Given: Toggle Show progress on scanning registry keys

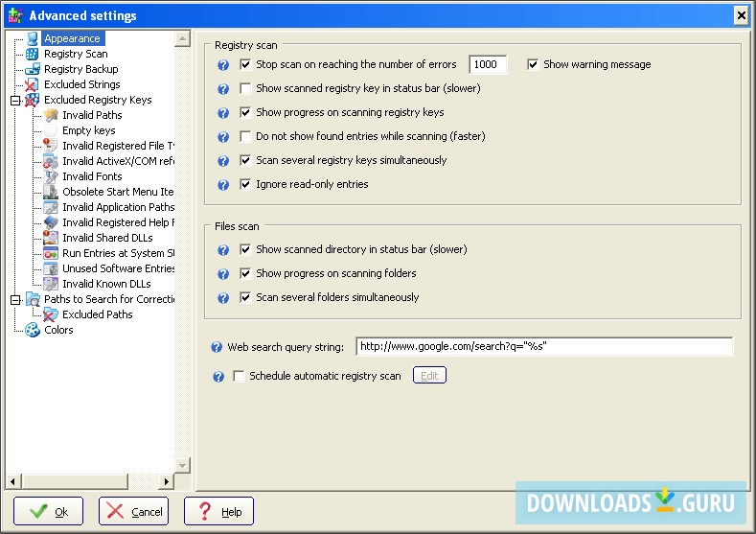Looking at the screenshot, I should (245, 112).
